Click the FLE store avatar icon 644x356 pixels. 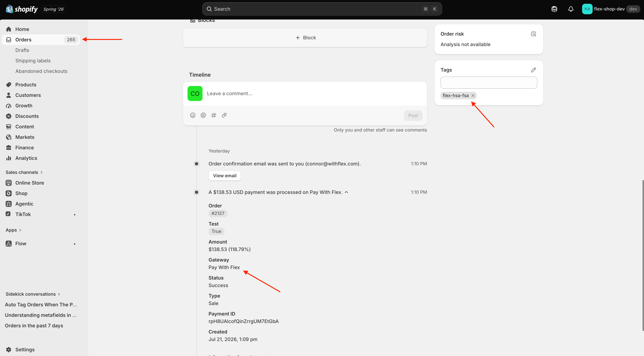click(x=587, y=9)
